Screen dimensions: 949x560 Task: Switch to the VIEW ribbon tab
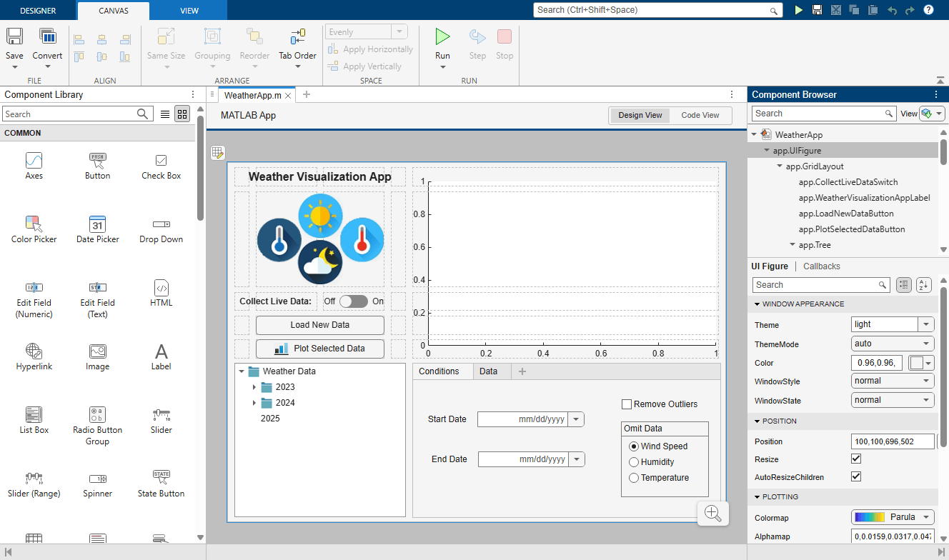pyautogui.click(x=189, y=11)
